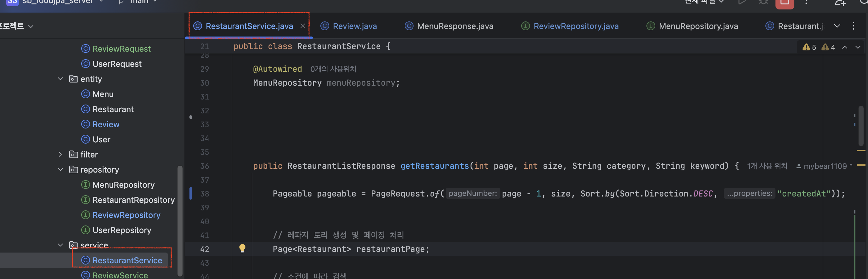The height and width of the screenshot is (279, 868).
Task: Click the interface icon beside MenuRepository
Action: click(x=86, y=185)
